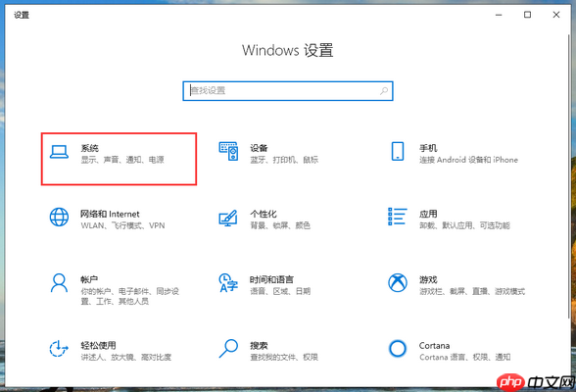This screenshot has width=576, height=392.
Task: Open the Search magnifier category icon
Action: [x=228, y=348]
